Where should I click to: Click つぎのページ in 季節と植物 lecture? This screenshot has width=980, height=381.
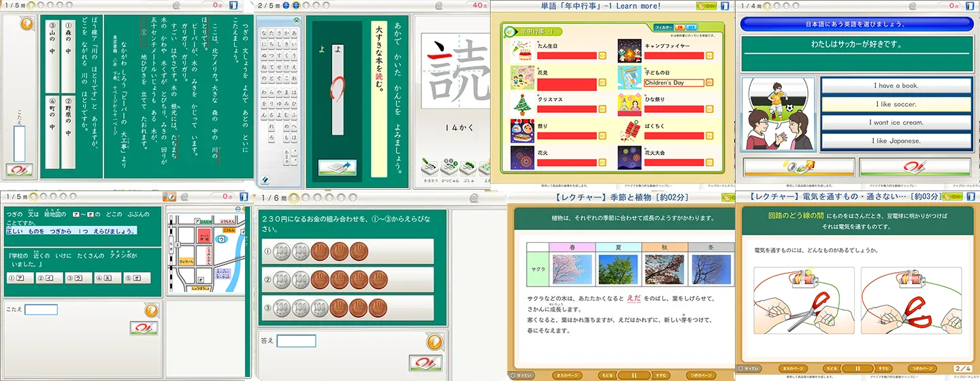click(x=702, y=375)
